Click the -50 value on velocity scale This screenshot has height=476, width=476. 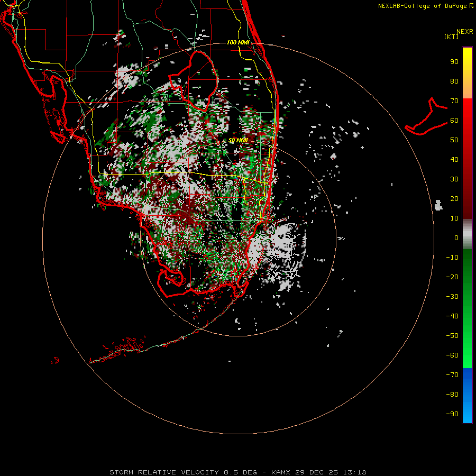coord(452,336)
